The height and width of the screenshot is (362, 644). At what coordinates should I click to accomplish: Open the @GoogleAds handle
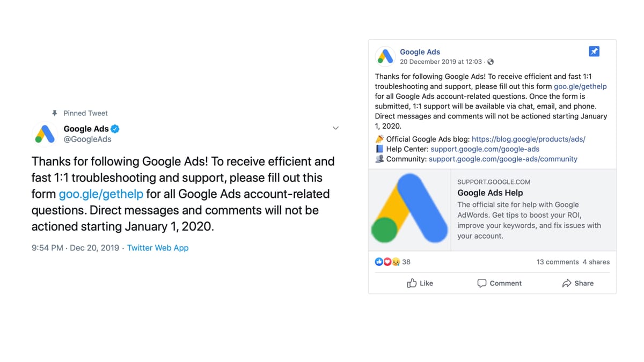(87, 139)
